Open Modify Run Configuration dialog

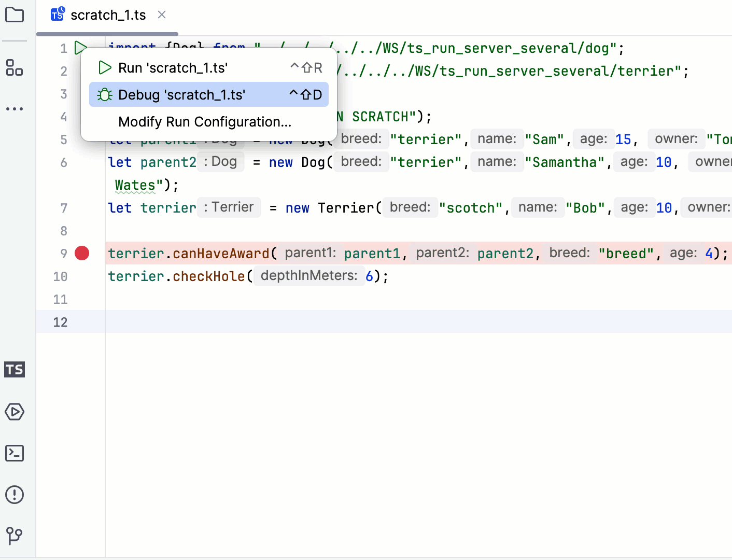point(205,122)
